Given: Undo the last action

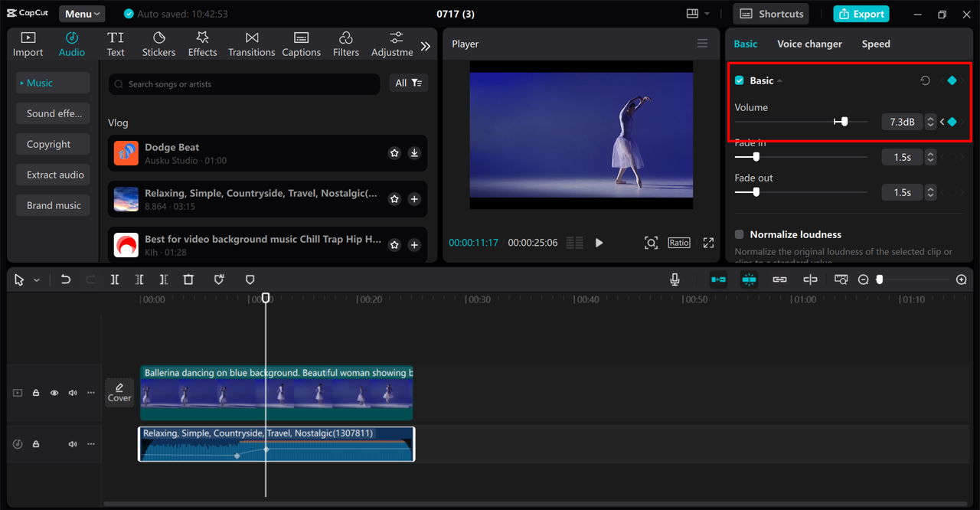Looking at the screenshot, I should click(x=66, y=280).
